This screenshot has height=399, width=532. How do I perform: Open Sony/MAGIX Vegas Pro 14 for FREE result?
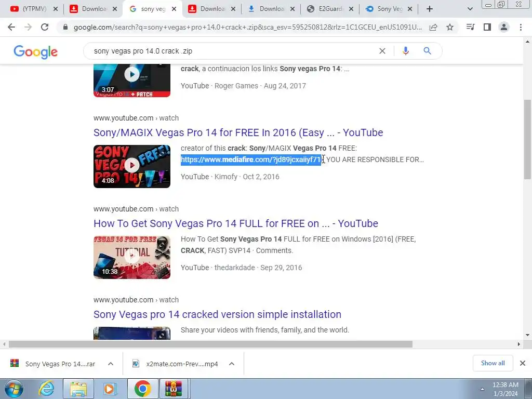pos(238,132)
